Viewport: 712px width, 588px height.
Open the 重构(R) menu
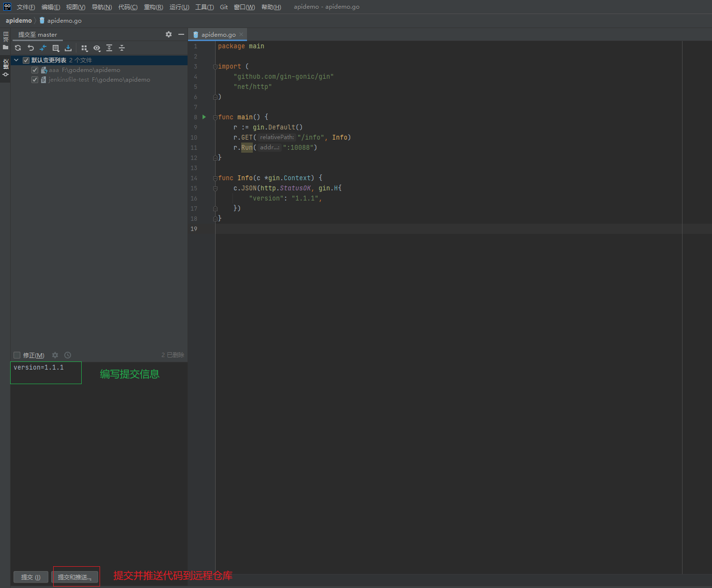coord(153,7)
